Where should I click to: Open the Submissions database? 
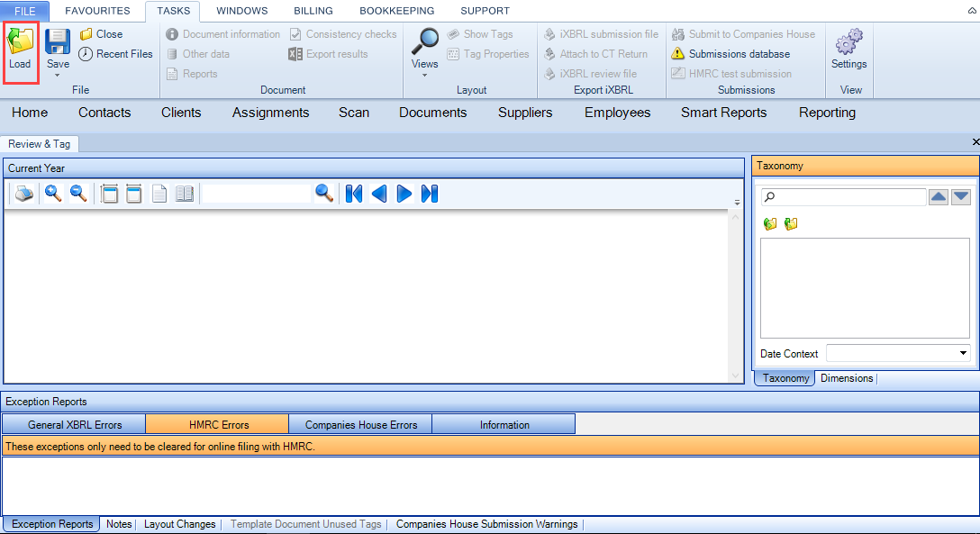(730, 54)
